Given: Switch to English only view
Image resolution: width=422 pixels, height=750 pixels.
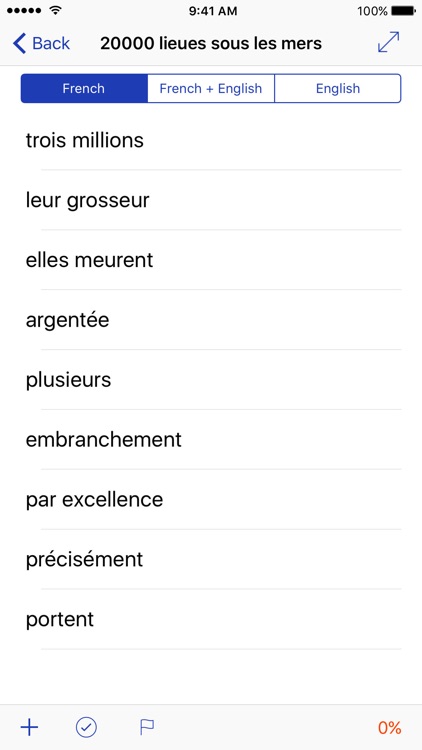Looking at the screenshot, I should pyautogui.click(x=338, y=88).
